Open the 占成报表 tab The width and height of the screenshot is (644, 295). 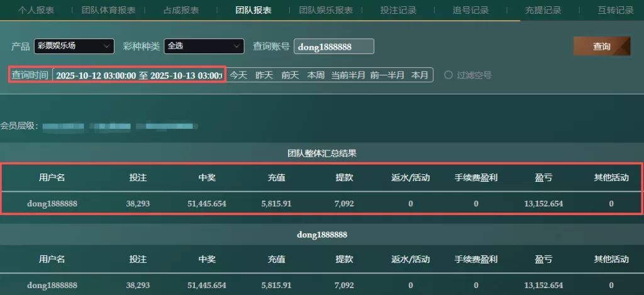pyautogui.click(x=181, y=10)
